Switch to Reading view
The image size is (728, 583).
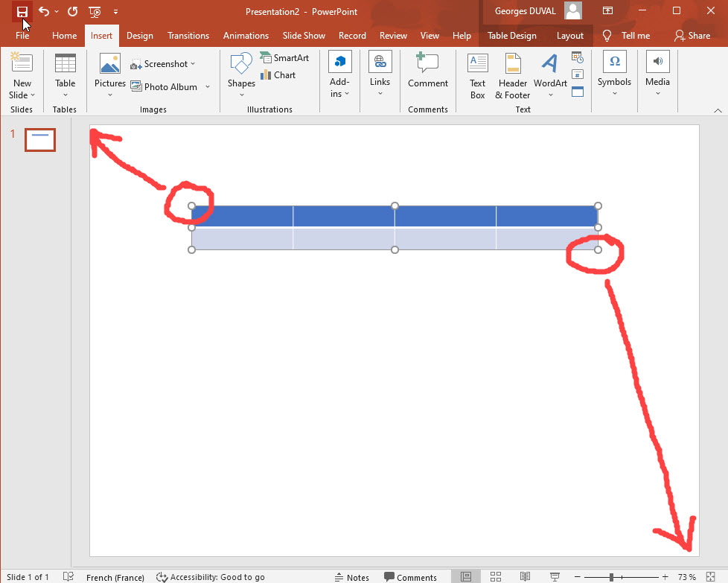coord(525,576)
